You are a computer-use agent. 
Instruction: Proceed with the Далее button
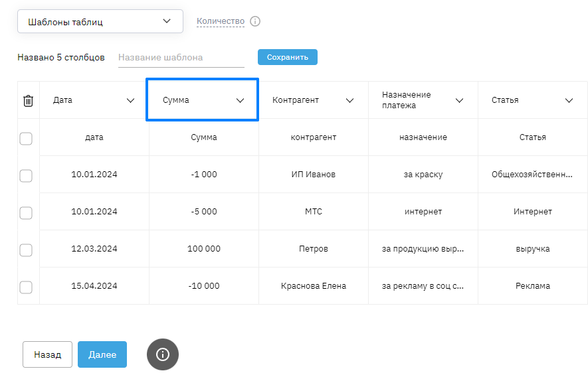102,354
